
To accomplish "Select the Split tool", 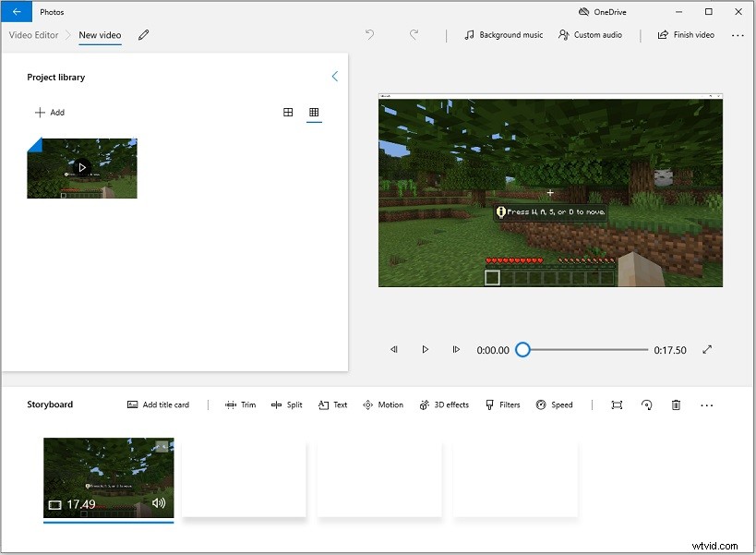I will (x=286, y=404).
